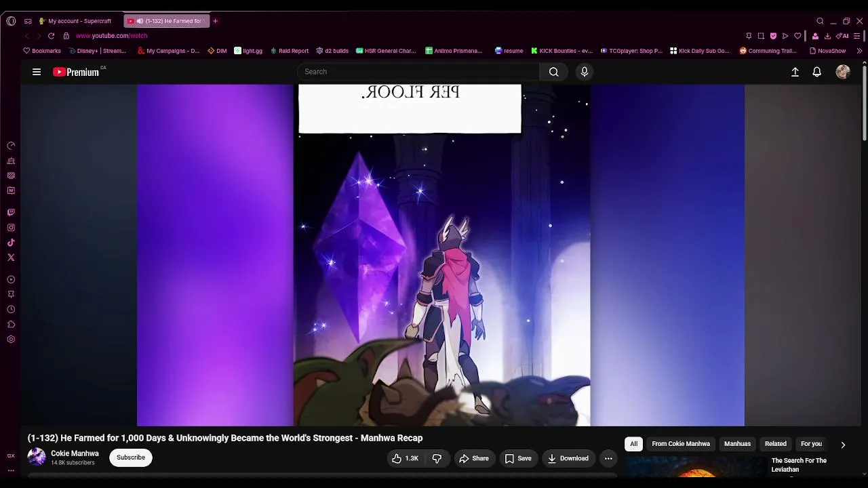Open the tab search magnifier icon
Viewport: 868px width, 488px height.
pyautogui.click(x=820, y=21)
